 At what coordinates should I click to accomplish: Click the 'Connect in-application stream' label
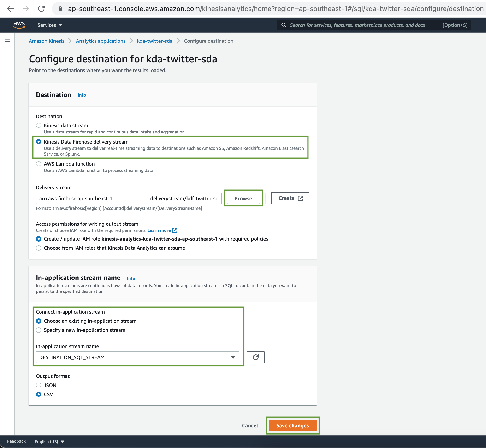pos(71,312)
